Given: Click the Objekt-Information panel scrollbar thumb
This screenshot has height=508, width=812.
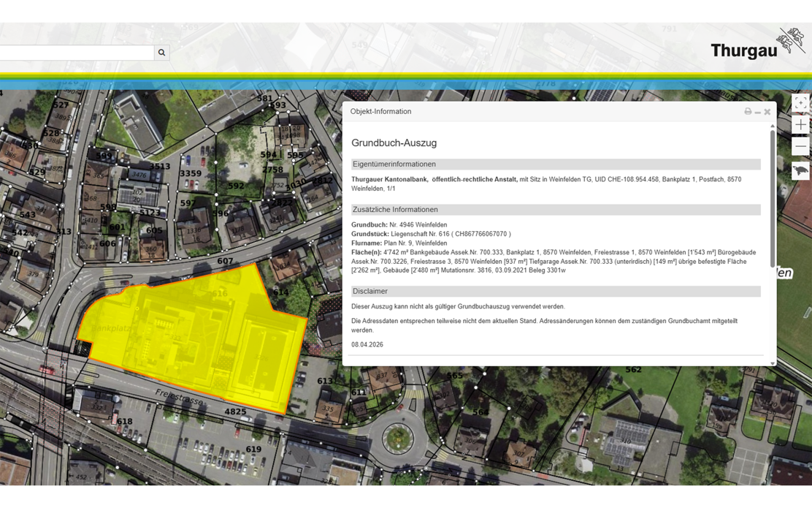Looking at the screenshot, I should tap(773, 199).
